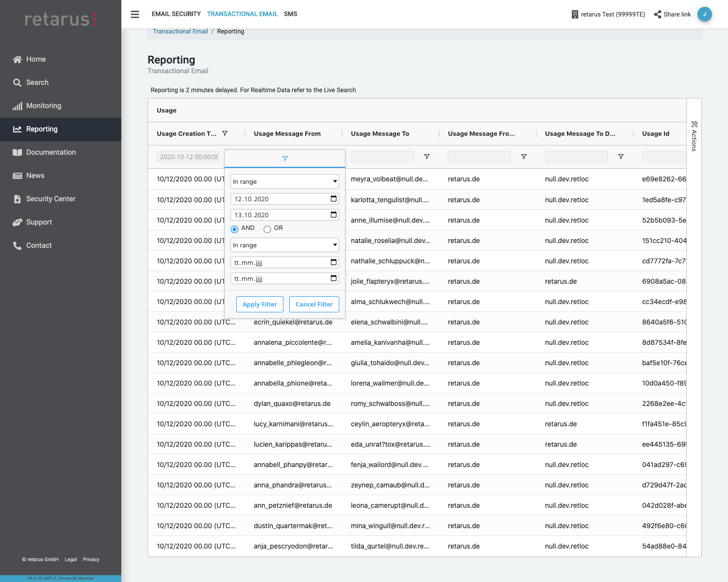Screen dimensions: 728x582
Task: Click the Apply Filter button
Action: click(260, 305)
